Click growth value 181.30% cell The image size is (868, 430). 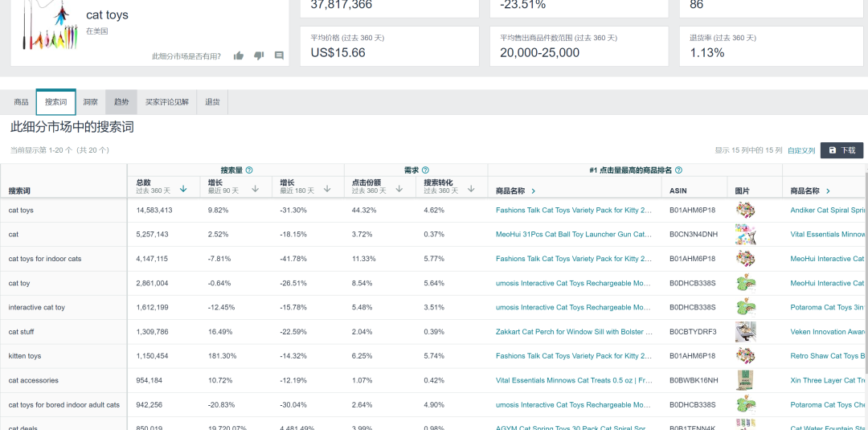coord(223,356)
